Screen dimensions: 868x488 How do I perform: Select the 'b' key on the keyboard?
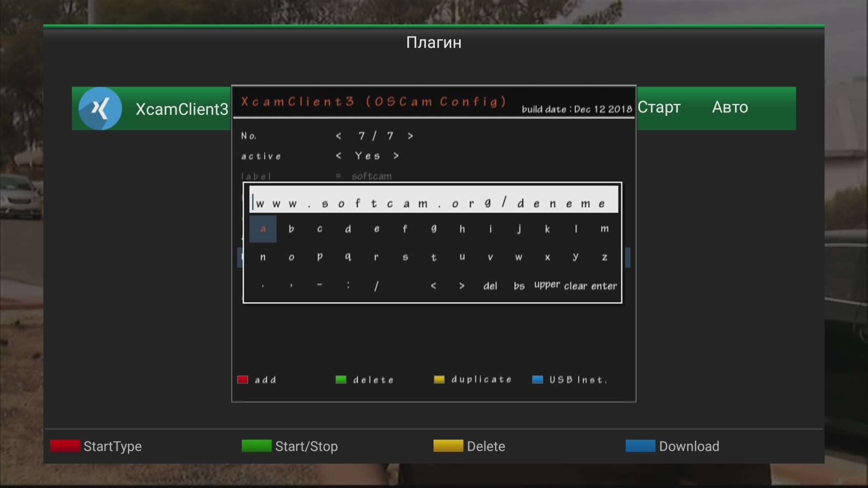(291, 229)
